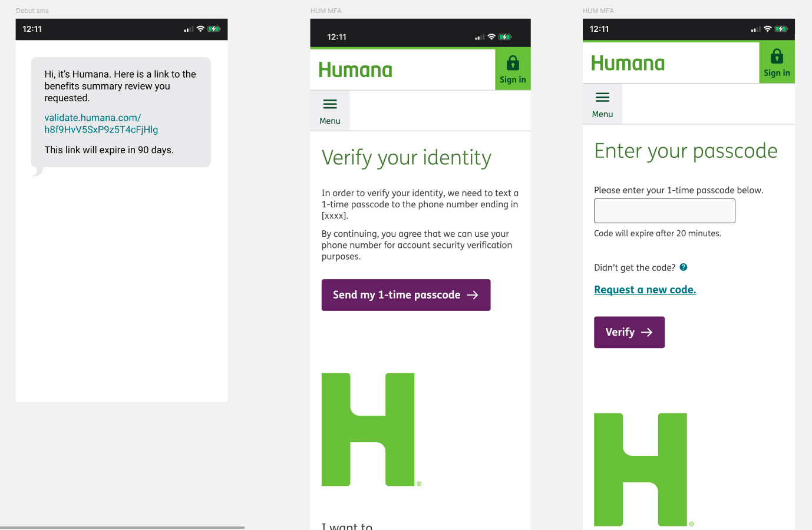Select the Debut sms frame label

point(32,11)
